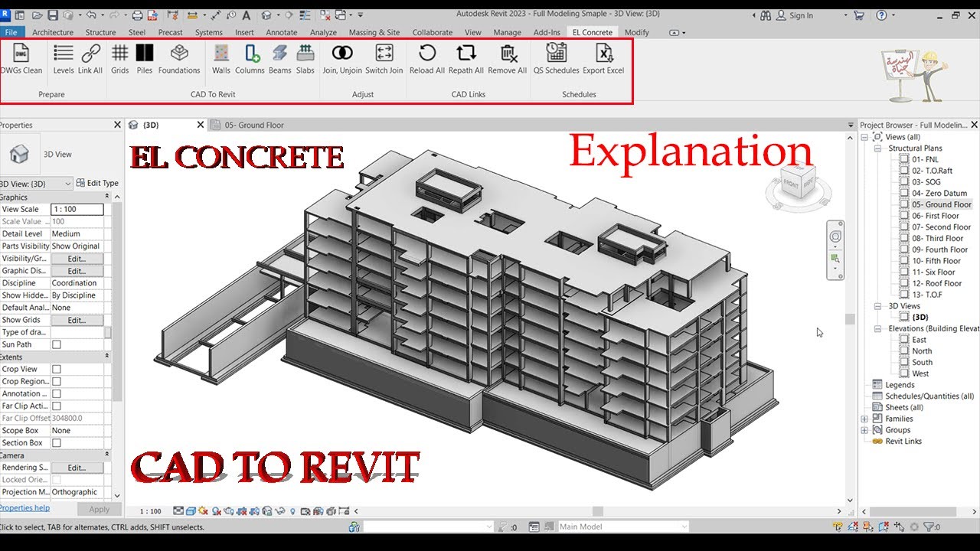Use the Join, Unjoin tool
This screenshot has height=551, width=980.
[x=342, y=59]
